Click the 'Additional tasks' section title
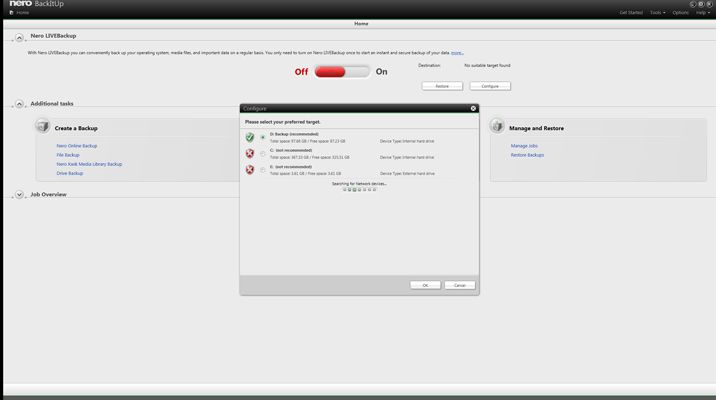The height and width of the screenshot is (400, 716). (52, 104)
